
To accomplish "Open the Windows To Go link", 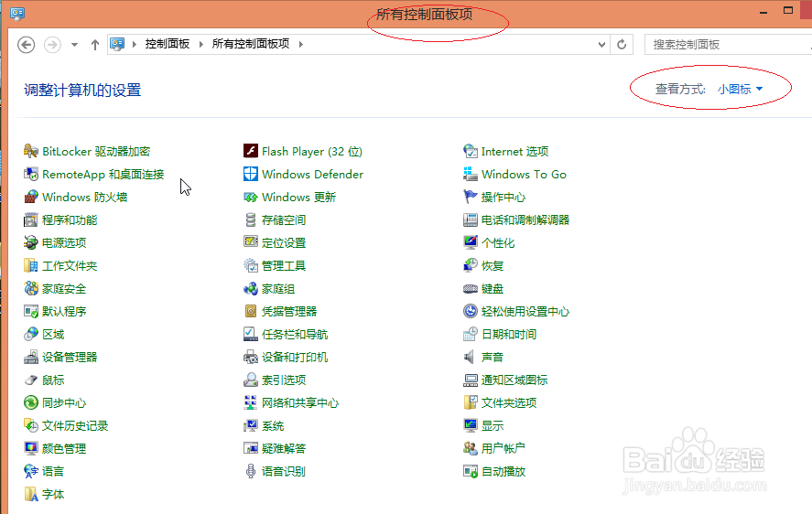I will coord(524,175).
